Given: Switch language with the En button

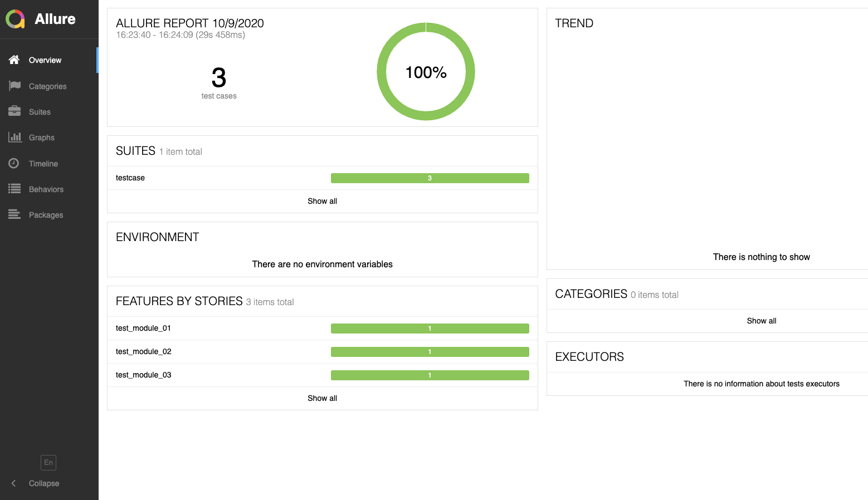Looking at the screenshot, I should (48, 462).
